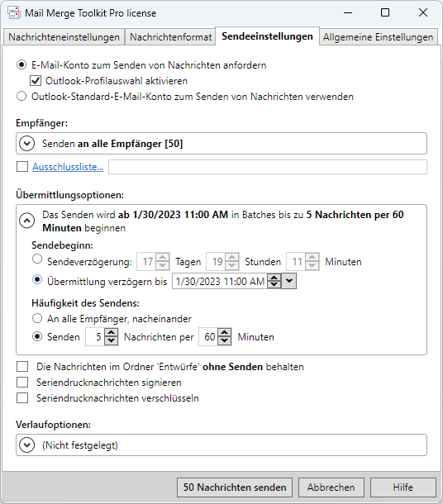Open the Allgemeine Einstellungen tab

pos(378,37)
